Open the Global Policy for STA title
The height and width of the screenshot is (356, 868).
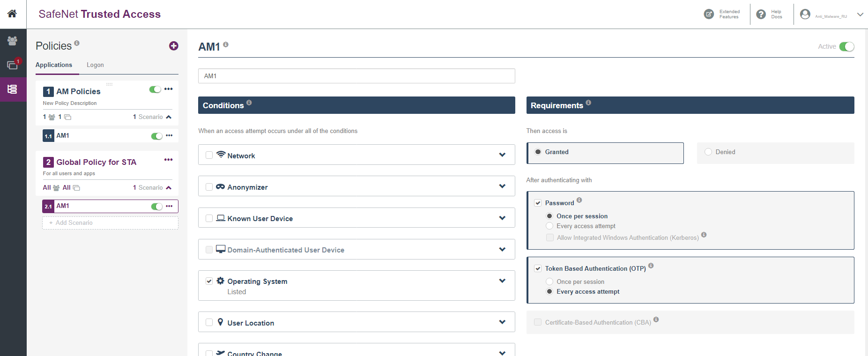pyautogui.click(x=96, y=162)
